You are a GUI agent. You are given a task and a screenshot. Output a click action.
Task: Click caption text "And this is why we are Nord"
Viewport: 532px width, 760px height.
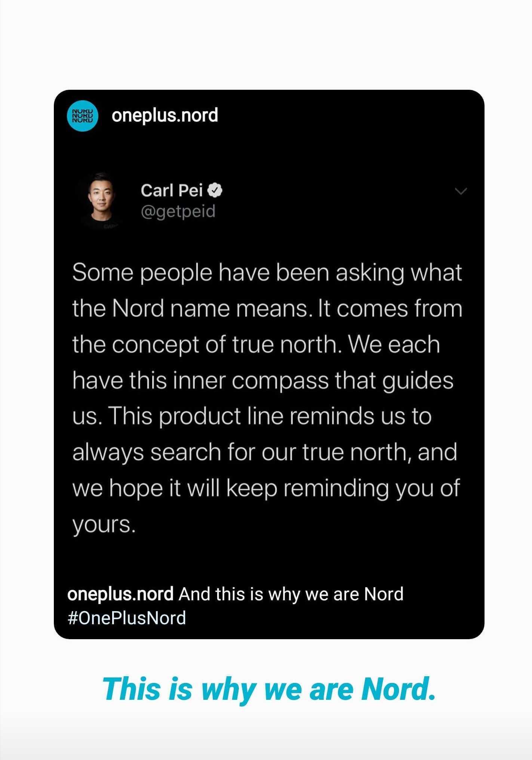[x=291, y=594]
